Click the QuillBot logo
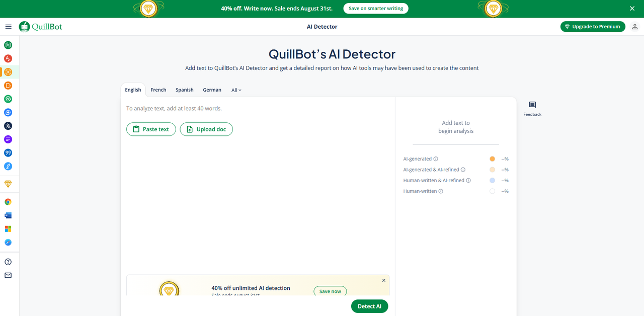 point(41,27)
